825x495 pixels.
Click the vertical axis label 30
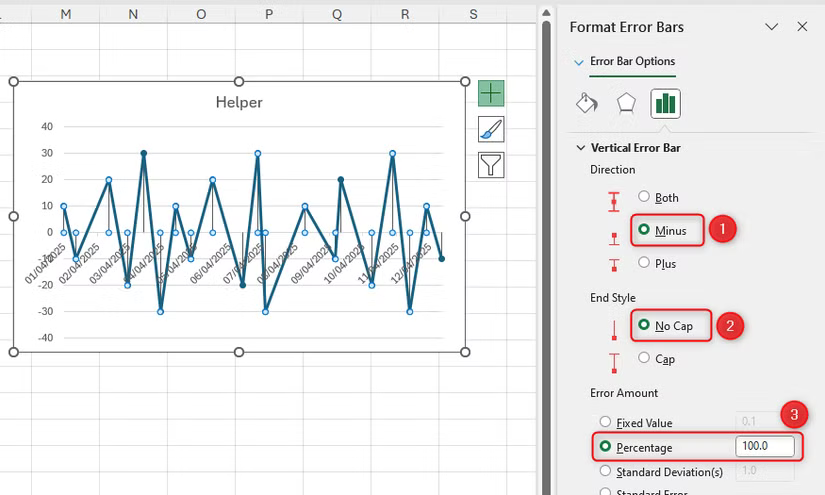(47, 153)
